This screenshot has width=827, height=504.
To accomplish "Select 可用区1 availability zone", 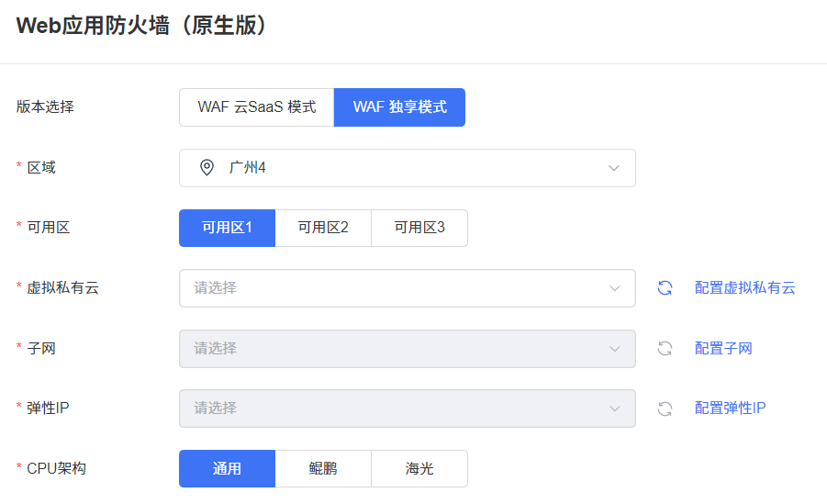I will click(x=228, y=228).
